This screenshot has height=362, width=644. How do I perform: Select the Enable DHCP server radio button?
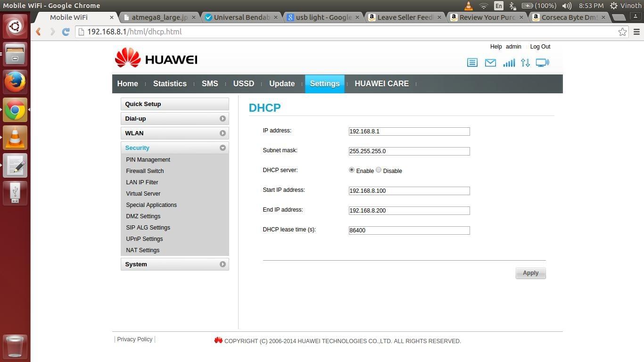click(x=351, y=170)
